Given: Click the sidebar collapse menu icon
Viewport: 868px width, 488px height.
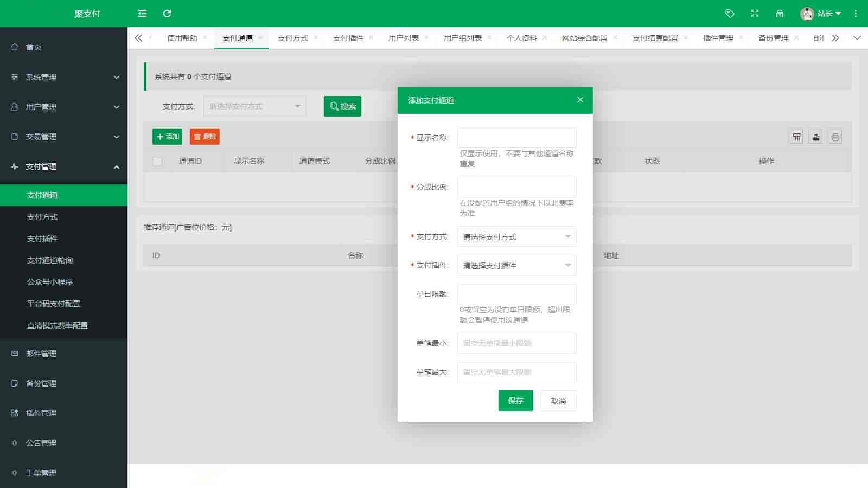Looking at the screenshot, I should (x=142, y=14).
